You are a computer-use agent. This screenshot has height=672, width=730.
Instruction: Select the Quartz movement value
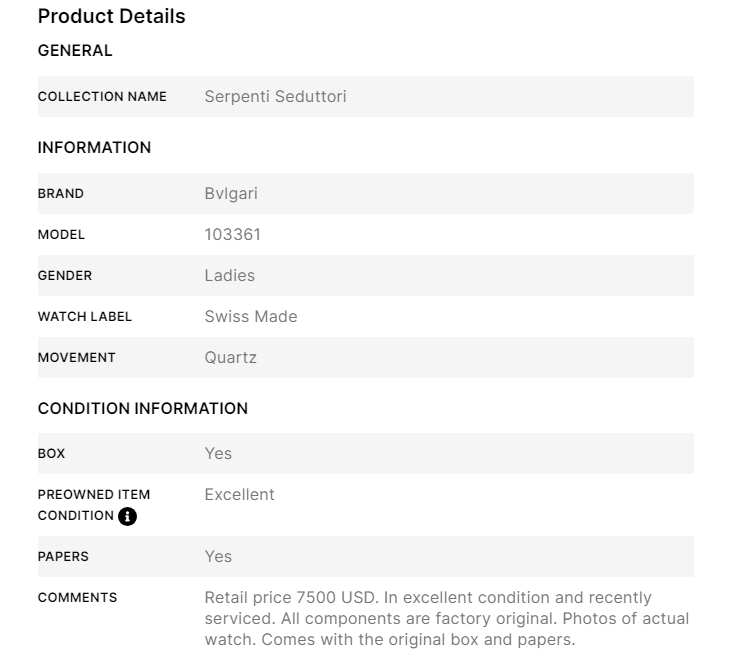click(231, 358)
